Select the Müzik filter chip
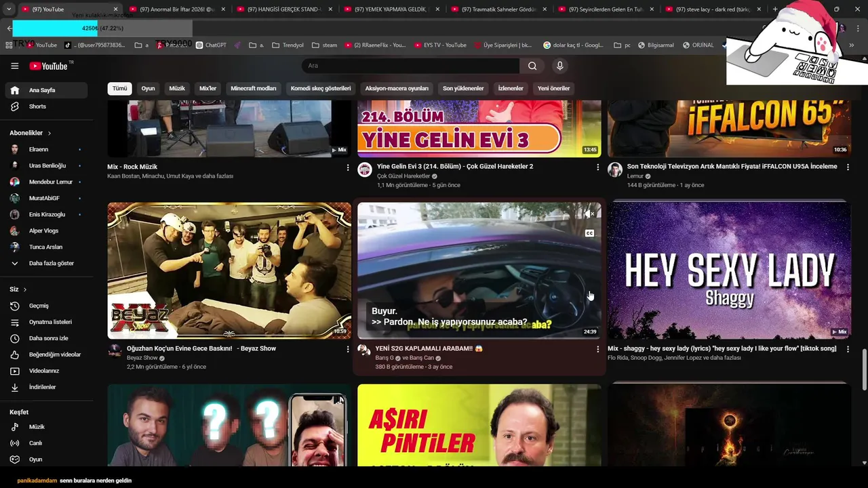This screenshot has height=488, width=868. point(177,88)
